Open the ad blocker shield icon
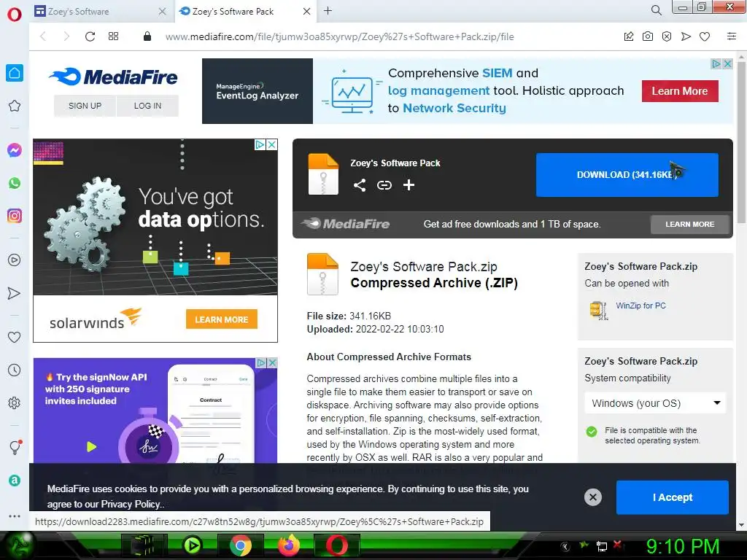This screenshot has height=560, width=747. pos(667,36)
